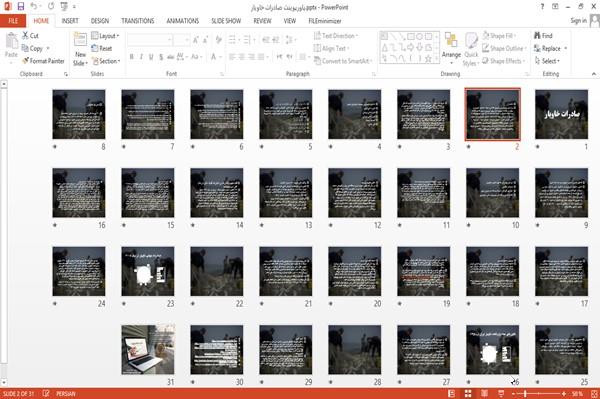Switch to the DESIGN tab
Image resolution: width=600 pixels, height=399 pixels.
[x=99, y=21]
